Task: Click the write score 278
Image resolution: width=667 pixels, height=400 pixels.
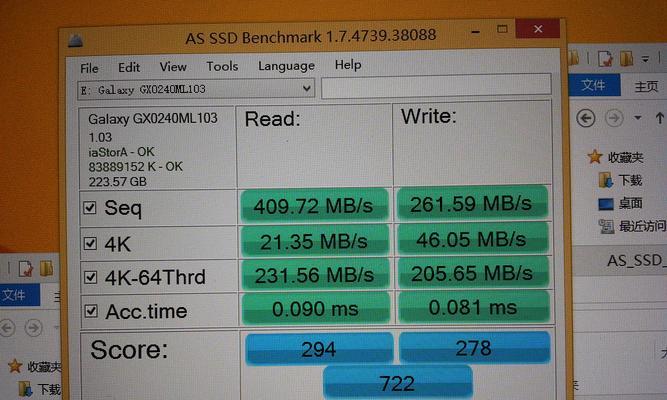Action: pyautogui.click(x=474, y=348)
